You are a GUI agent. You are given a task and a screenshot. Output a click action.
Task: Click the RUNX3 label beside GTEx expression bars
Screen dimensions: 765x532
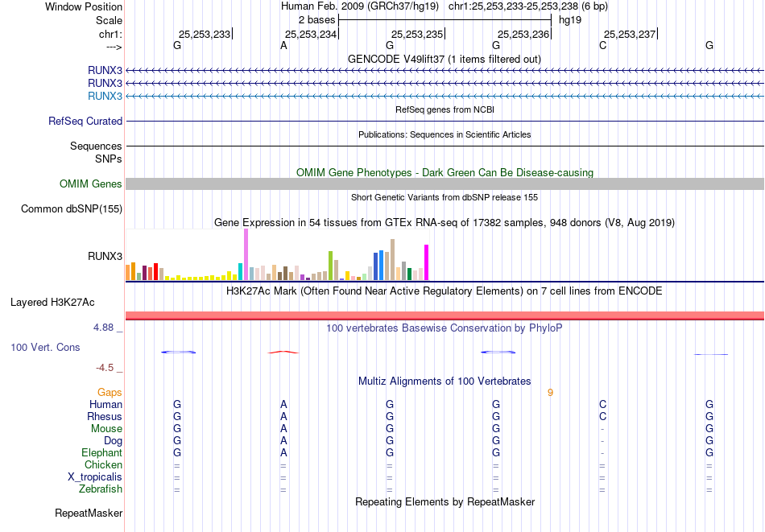tap(105, 256)
